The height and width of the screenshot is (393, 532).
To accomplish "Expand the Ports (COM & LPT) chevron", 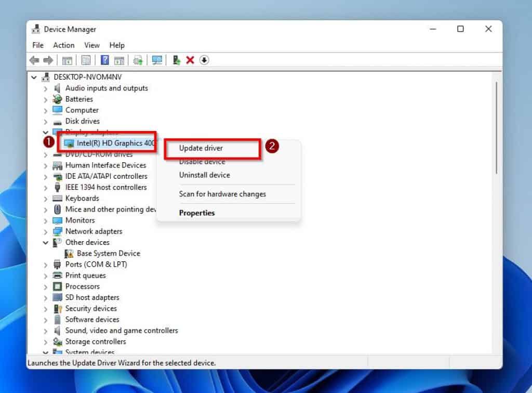I will pyautogui.click(x=46, y=265).
